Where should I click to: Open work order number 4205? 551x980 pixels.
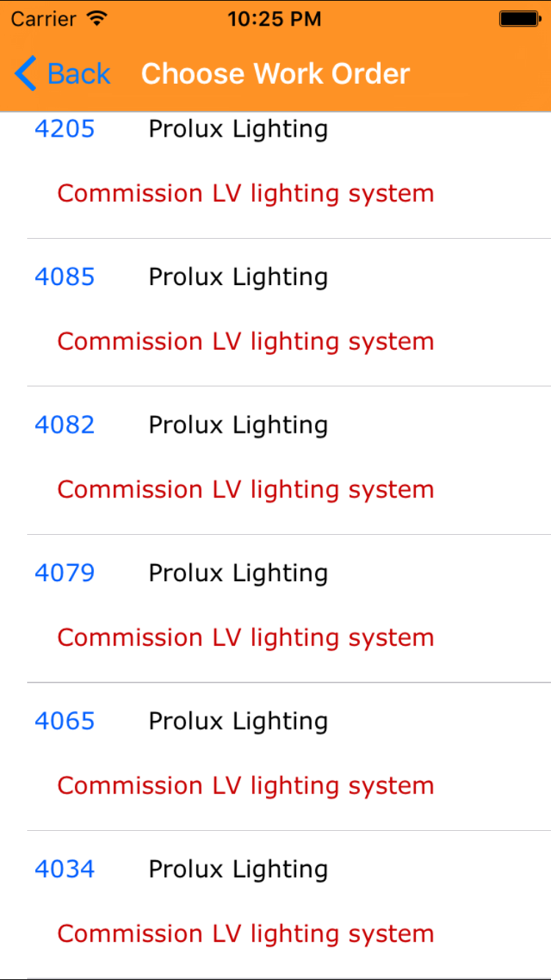(65, 129)
